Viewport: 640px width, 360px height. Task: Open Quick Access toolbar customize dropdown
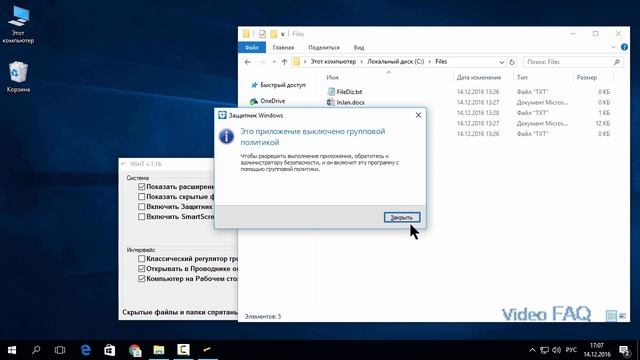point(282,34)
